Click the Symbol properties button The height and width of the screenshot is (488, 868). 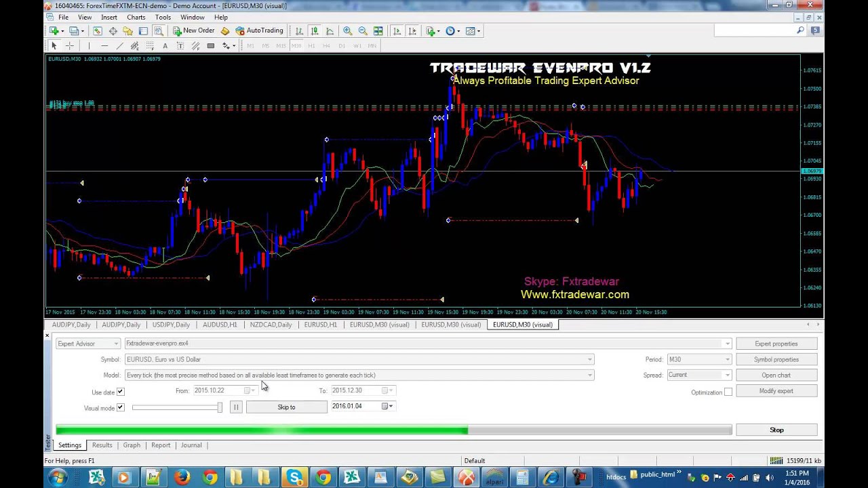point(776,359)
